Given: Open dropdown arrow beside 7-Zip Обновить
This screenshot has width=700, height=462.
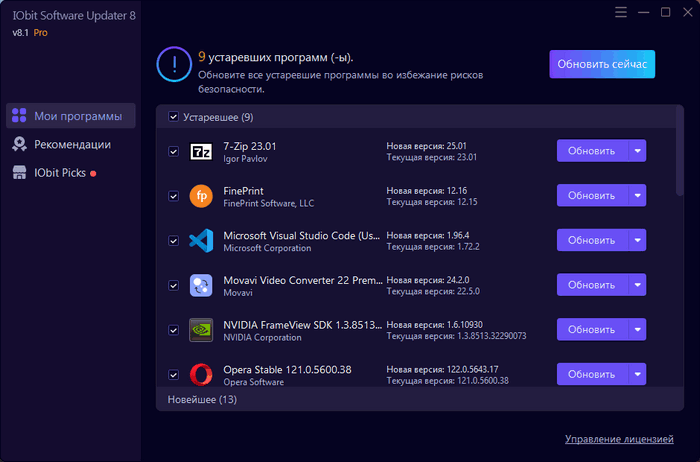Looking at the screenshot, I should tap(638, 151).
